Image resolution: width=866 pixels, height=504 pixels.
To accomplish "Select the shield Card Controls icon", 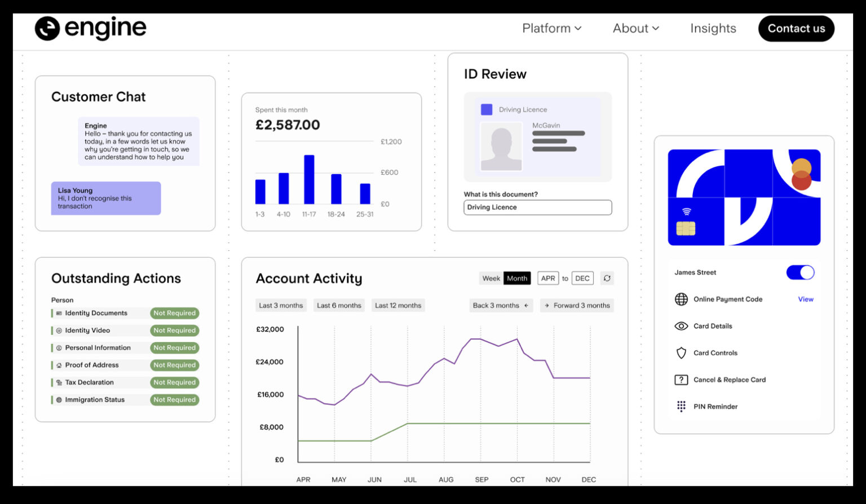I will [x=680, y=353].
